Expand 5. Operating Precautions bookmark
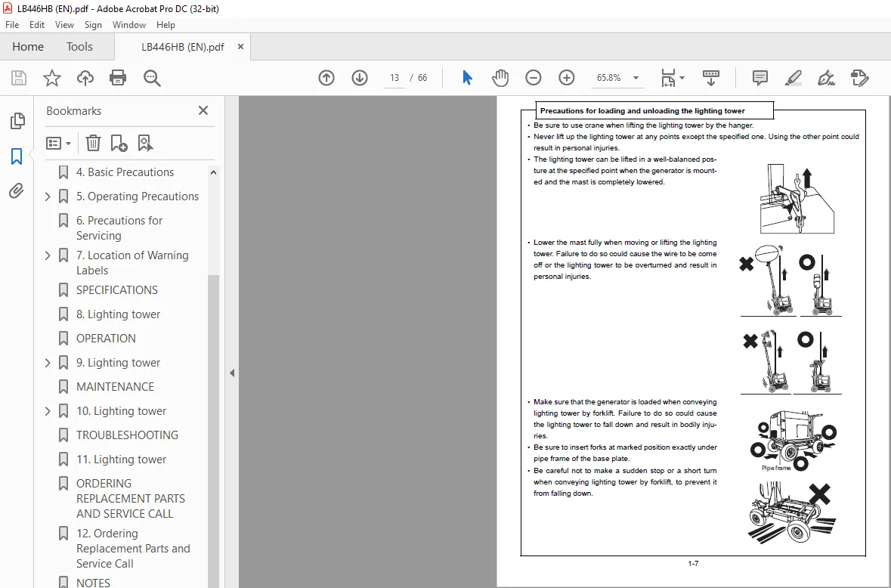This screenshot has height=588, width=891. 48,197
